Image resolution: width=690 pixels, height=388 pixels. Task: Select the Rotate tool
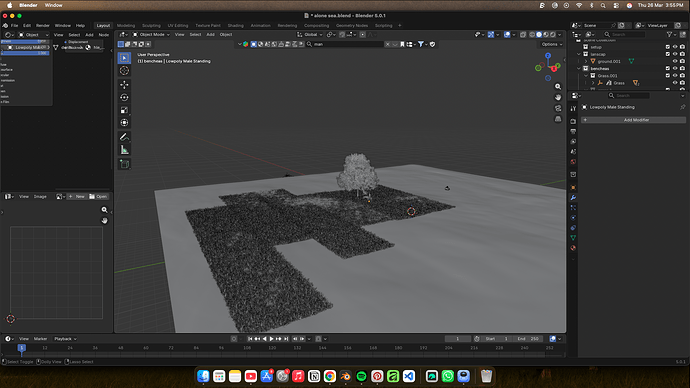pyautogui.click(x=125, y=97)
